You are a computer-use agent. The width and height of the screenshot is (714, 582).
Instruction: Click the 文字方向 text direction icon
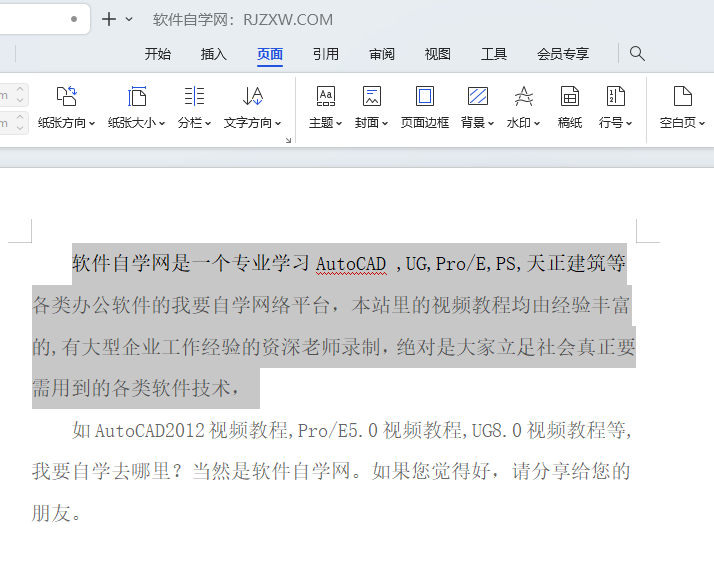pos(253,96)
